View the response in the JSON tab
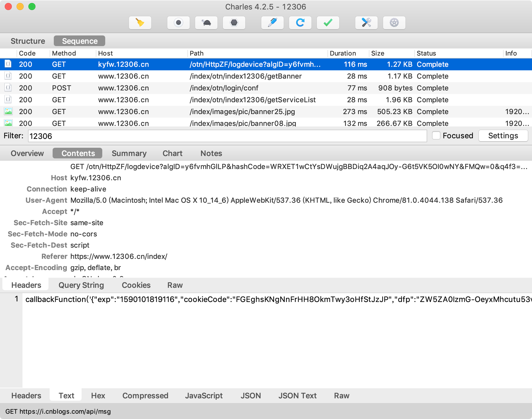532x419 pixels. [251, 396]
